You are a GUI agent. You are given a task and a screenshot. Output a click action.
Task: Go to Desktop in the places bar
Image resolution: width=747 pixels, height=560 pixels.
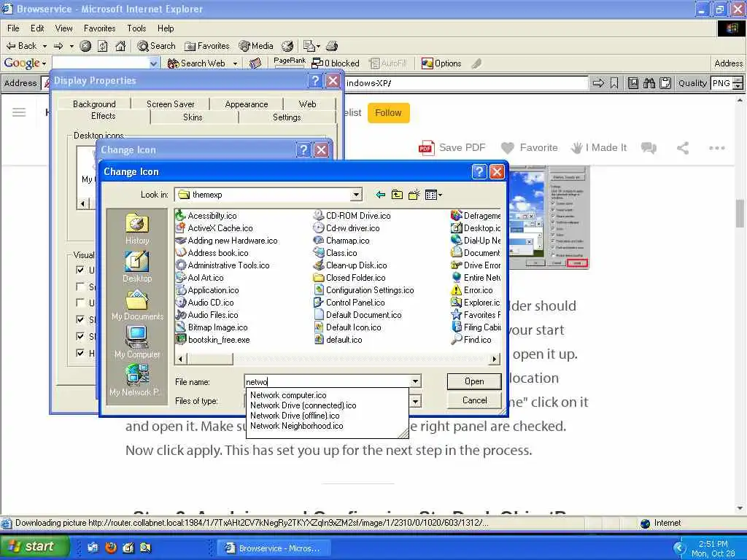coord(137,267)
